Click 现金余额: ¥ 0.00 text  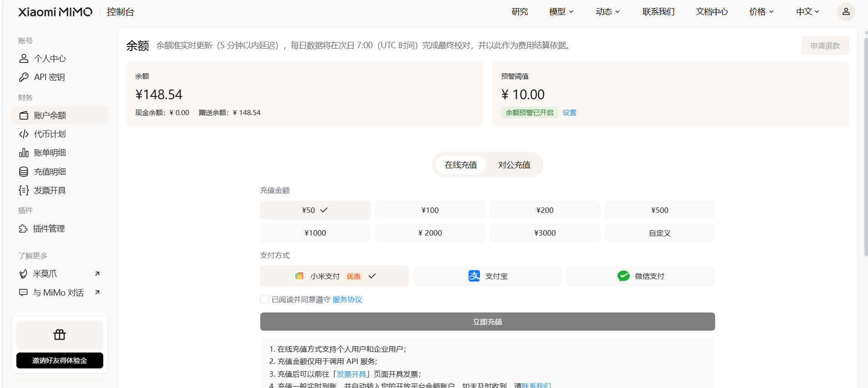[x=162, y=112]
